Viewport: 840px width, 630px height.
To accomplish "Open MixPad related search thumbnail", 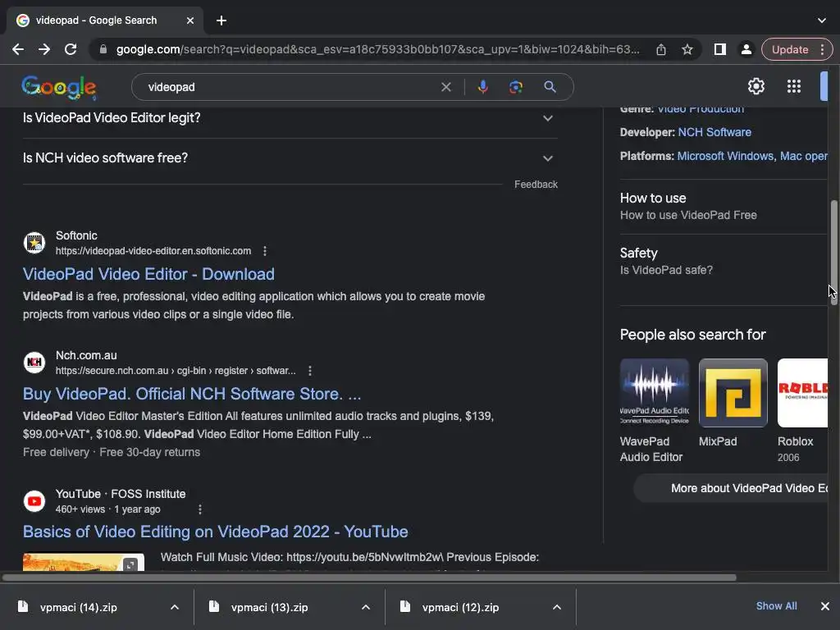I will point(733,393).
